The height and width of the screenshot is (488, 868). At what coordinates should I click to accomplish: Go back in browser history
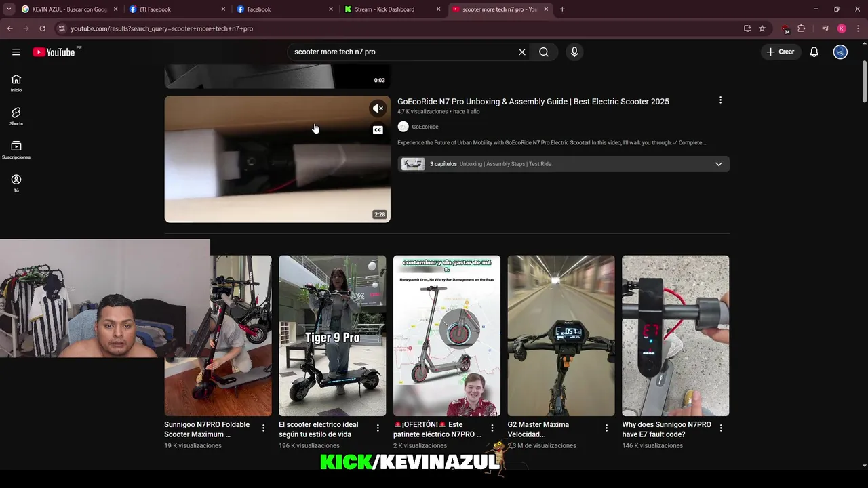tap(9, 28)
